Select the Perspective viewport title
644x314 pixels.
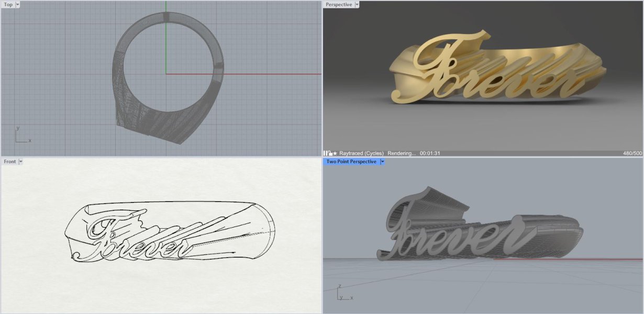tap(339, 5)
